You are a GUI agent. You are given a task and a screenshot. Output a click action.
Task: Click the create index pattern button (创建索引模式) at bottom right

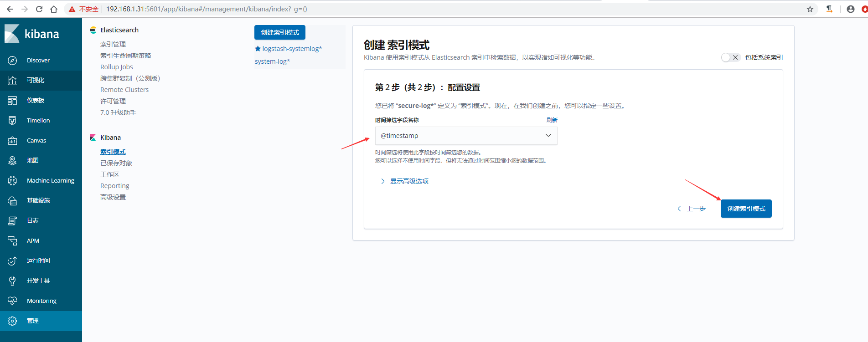pos(746,209)
